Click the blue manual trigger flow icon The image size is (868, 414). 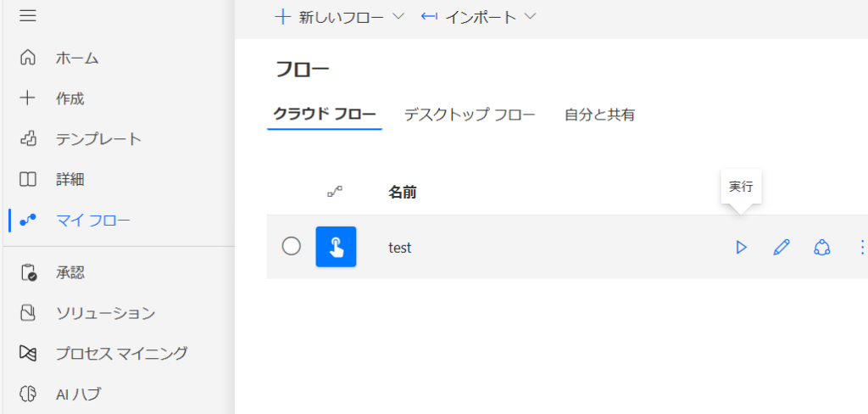[x=336, y=247]
